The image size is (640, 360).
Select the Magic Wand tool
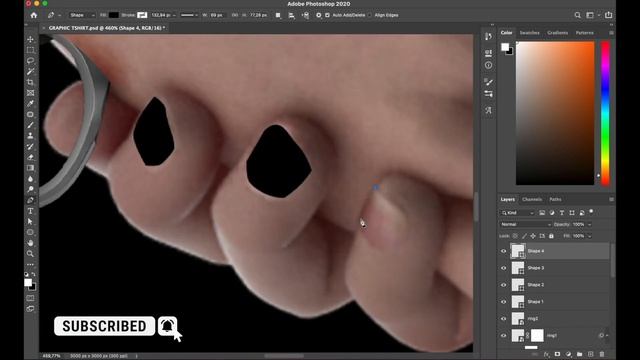[30, 71]
